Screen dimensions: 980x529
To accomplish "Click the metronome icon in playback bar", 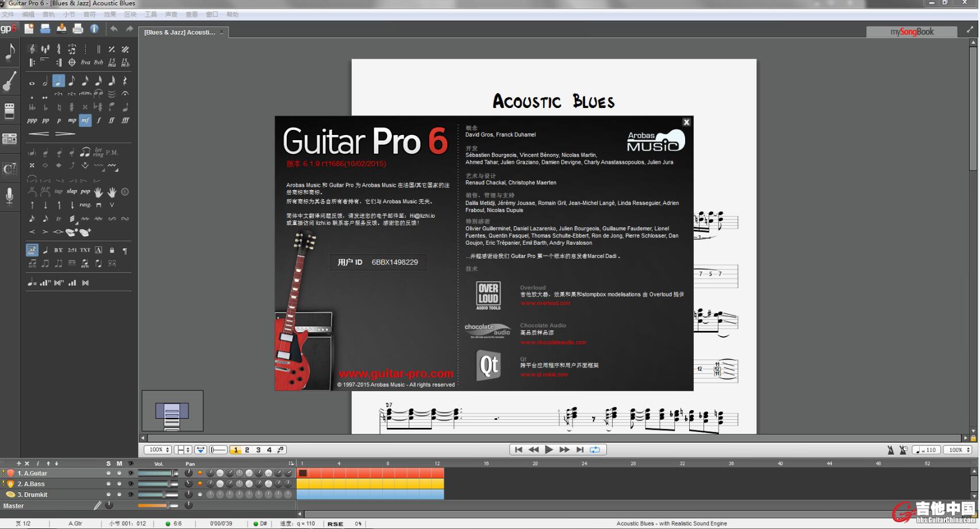I will coord(890,450).
